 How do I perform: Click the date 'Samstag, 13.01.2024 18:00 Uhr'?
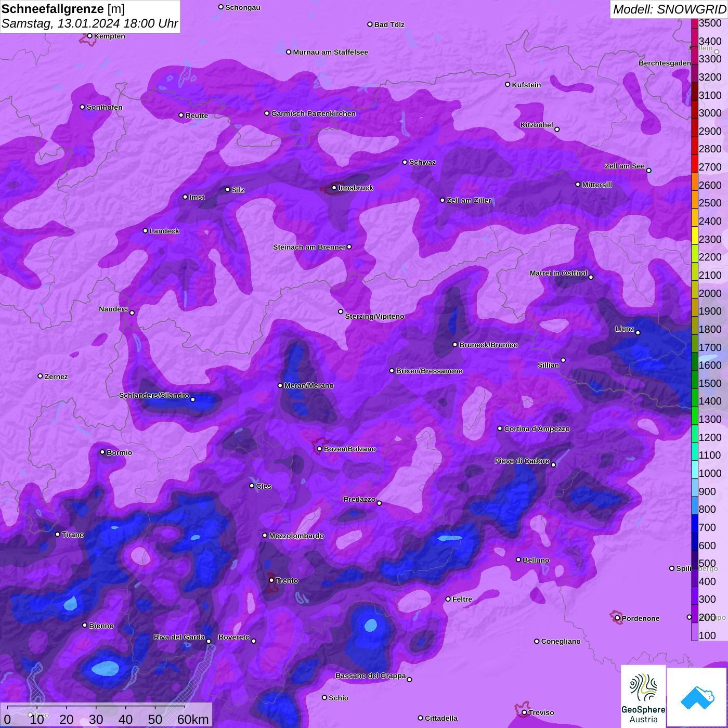89,23
